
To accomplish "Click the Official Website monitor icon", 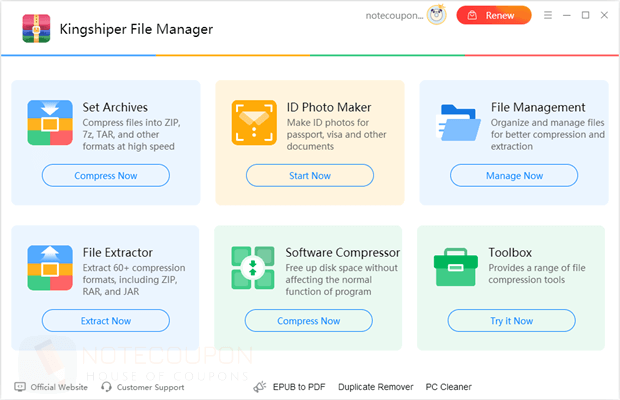I will pos(20,387).
